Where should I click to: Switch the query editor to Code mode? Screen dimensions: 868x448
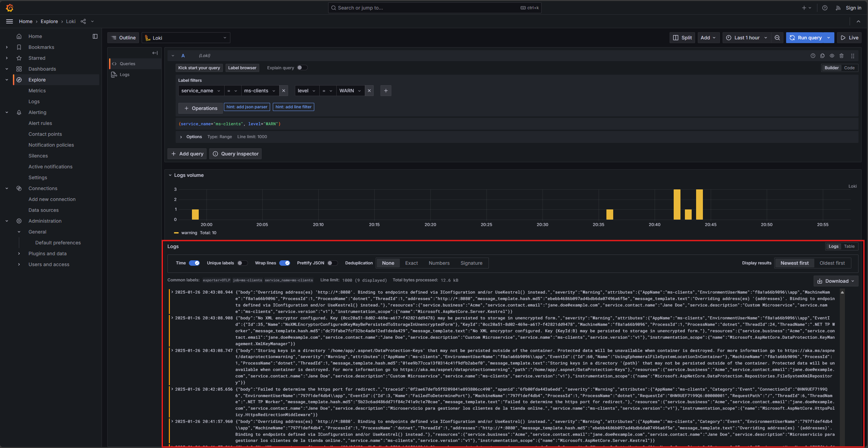[x=849, y=68]
